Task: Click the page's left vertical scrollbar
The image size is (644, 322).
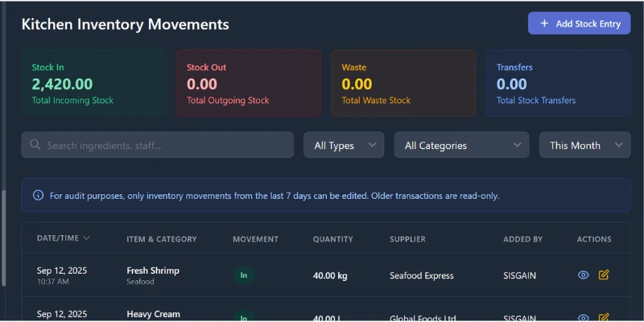Action: click(x=4, y=237)
